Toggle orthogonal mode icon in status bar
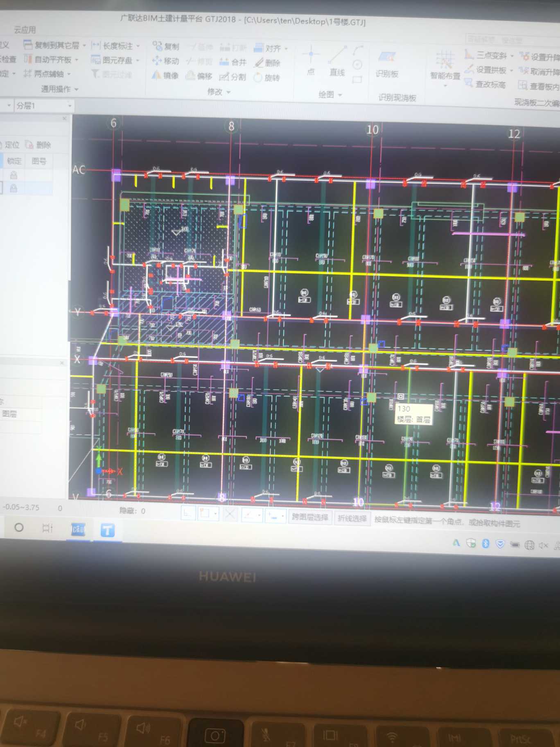 coord(188,513)
